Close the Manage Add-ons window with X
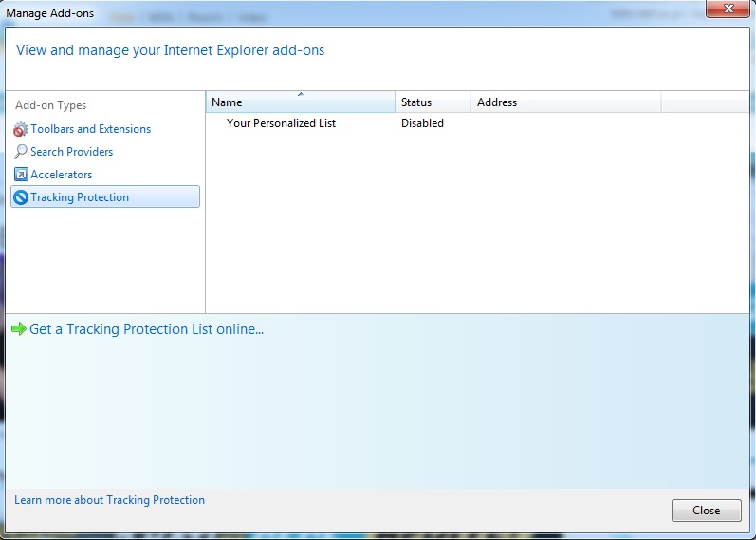The height and width of the screenshot is (540, 756). (x=728, y=9)
